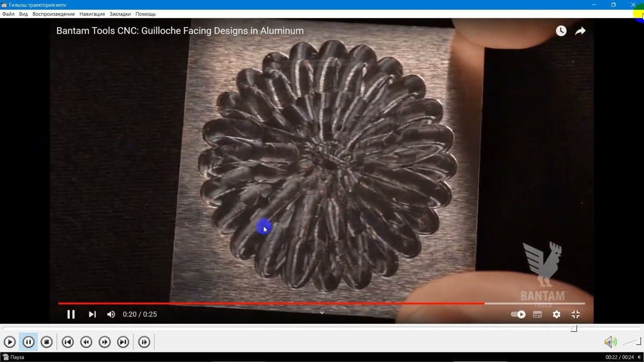Click the small speaker icon in the status bar
This screenshot has width=644, height=362.
pyautogui.click(x=640, y=357)
